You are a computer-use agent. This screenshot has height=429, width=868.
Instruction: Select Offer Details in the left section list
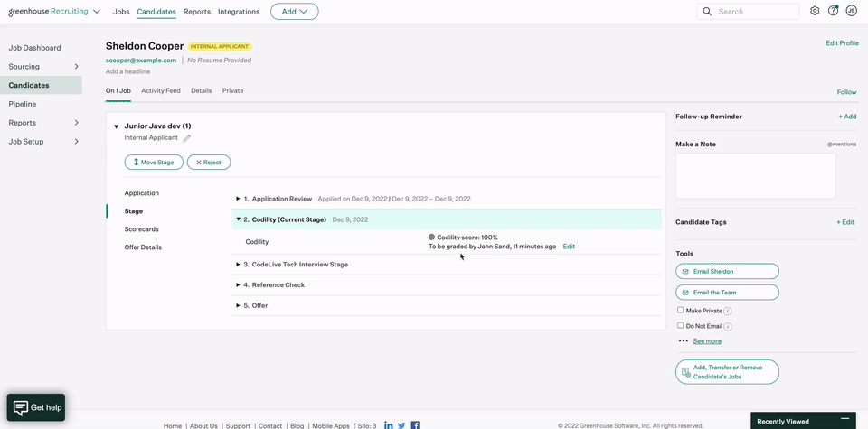click(x=143, y=247)
